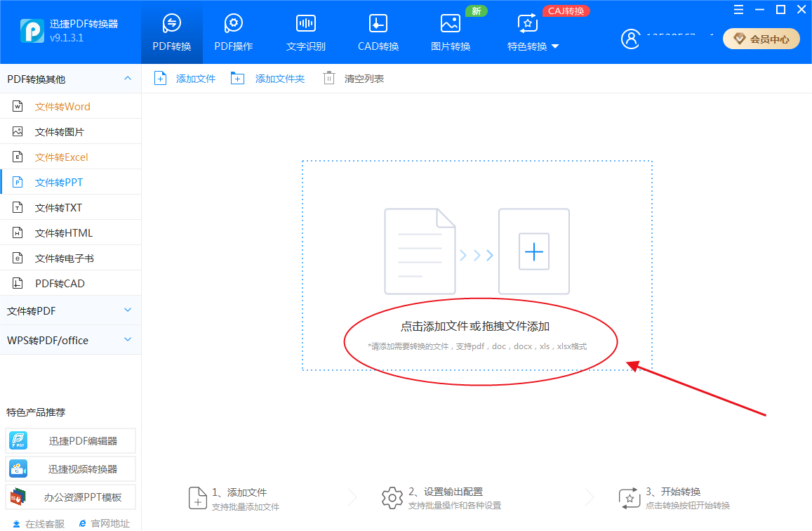Click the document page illustration in drop area
The width and height of the screenshot is (812, 531).
[x=420, y=251]
